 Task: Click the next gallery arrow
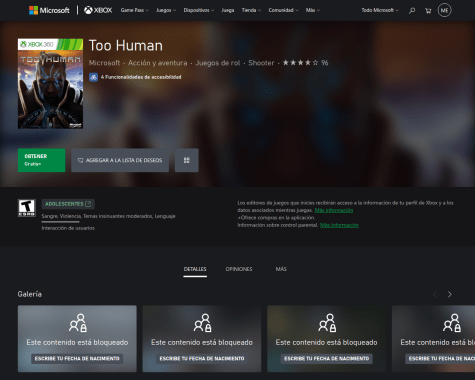(x=450, y=294)
